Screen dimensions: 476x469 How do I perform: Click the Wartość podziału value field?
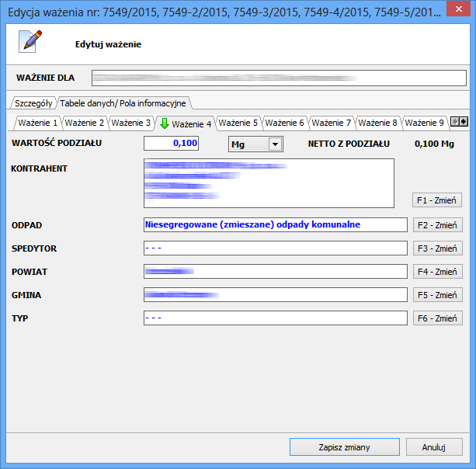tap(172, 144)
